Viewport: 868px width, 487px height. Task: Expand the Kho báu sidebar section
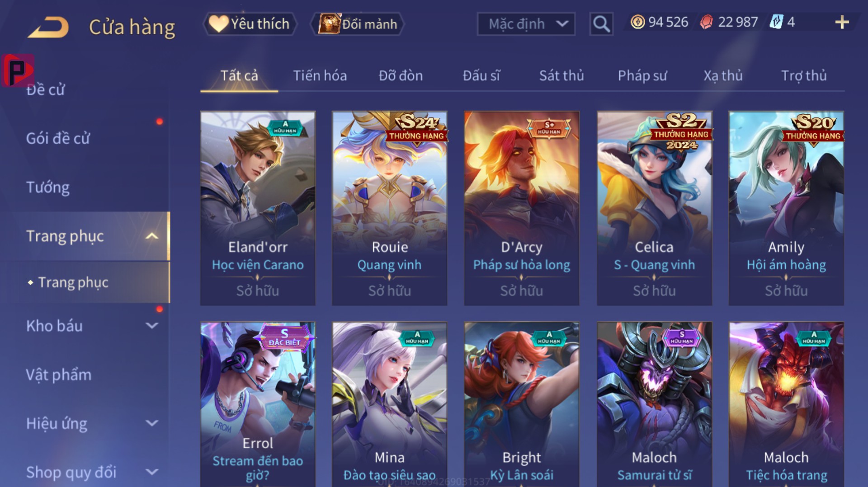coord(152,325)
